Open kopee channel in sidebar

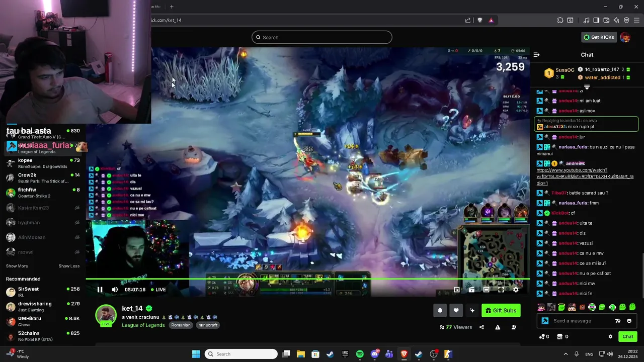(43, 163)
